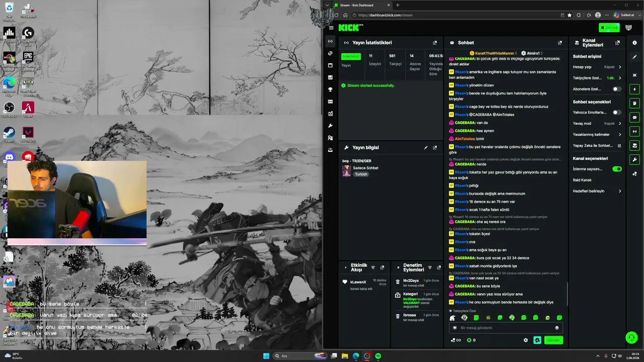This screenshot has height=362, width=644.
Task: Click the SORUNSUZ stream status badge
Action: pyautogui.click(x=351, y=56)
